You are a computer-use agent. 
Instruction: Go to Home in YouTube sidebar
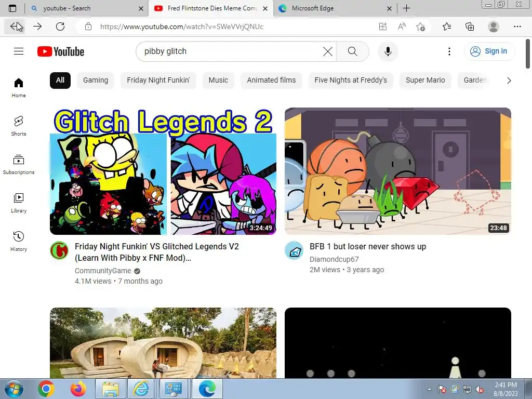[19, 87]
